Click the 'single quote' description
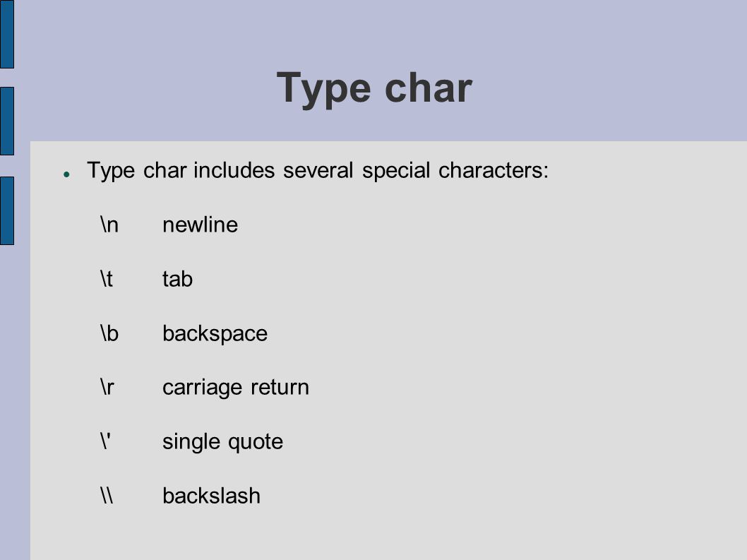The width and height of the screenshot is (747, 560). [x=222, y=442]
